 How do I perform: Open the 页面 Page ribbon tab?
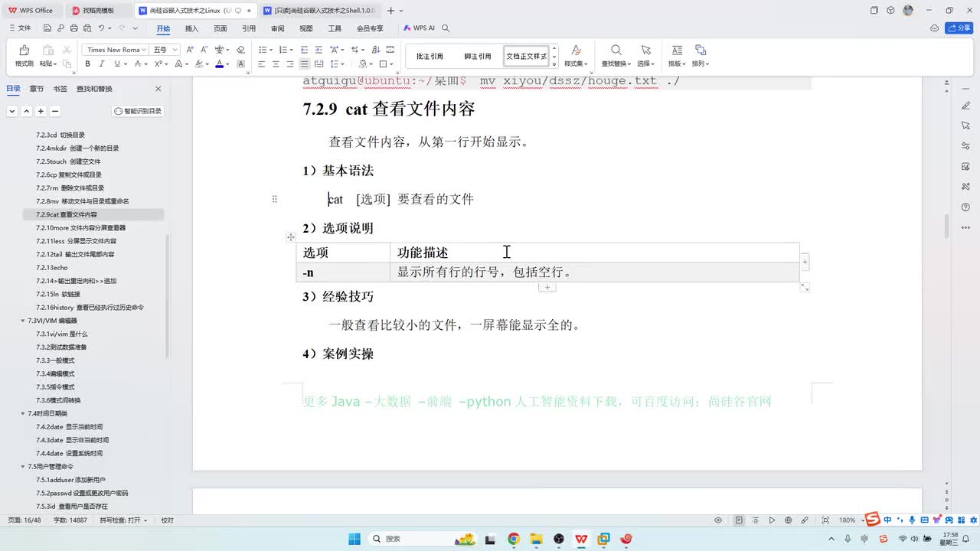[220, 28]
